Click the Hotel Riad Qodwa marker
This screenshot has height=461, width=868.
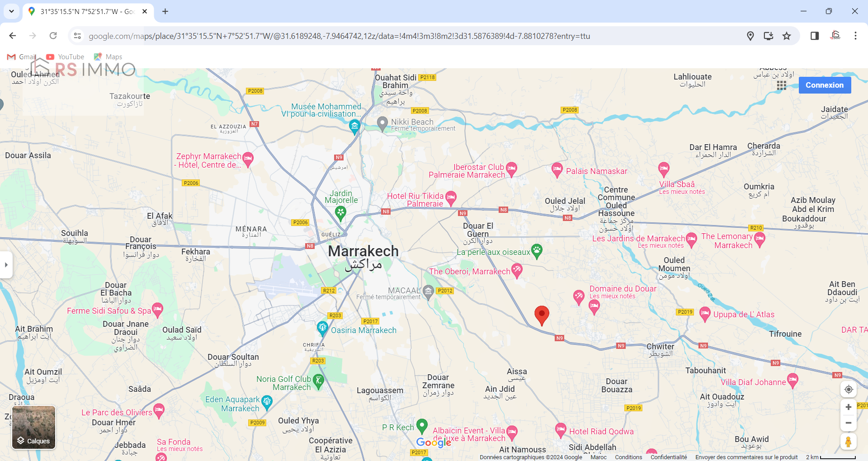pos(561,430)
